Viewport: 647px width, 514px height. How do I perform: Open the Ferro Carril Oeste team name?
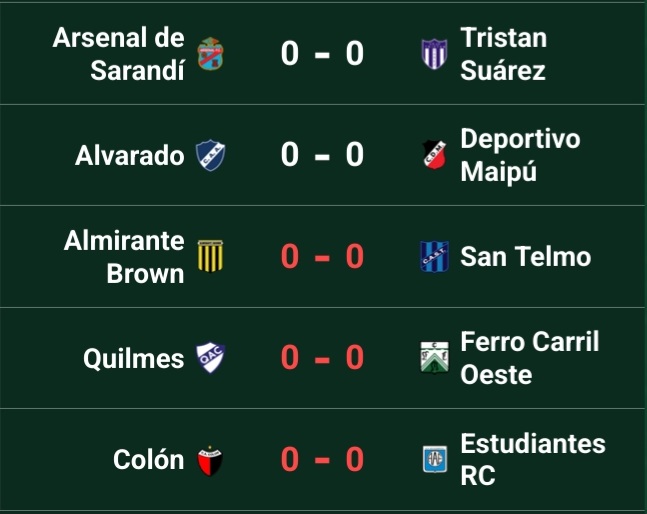coord(530,358)
